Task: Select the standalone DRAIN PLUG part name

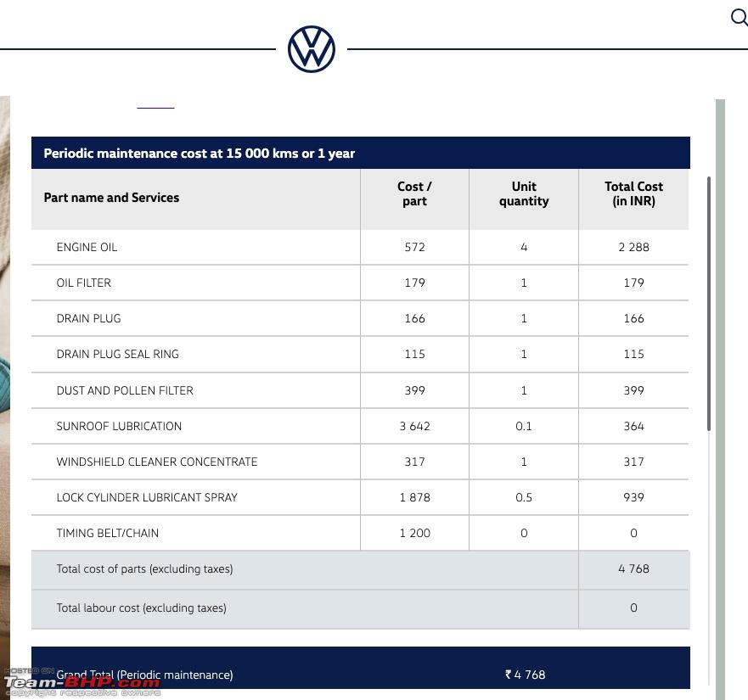Action: [89, 318]
